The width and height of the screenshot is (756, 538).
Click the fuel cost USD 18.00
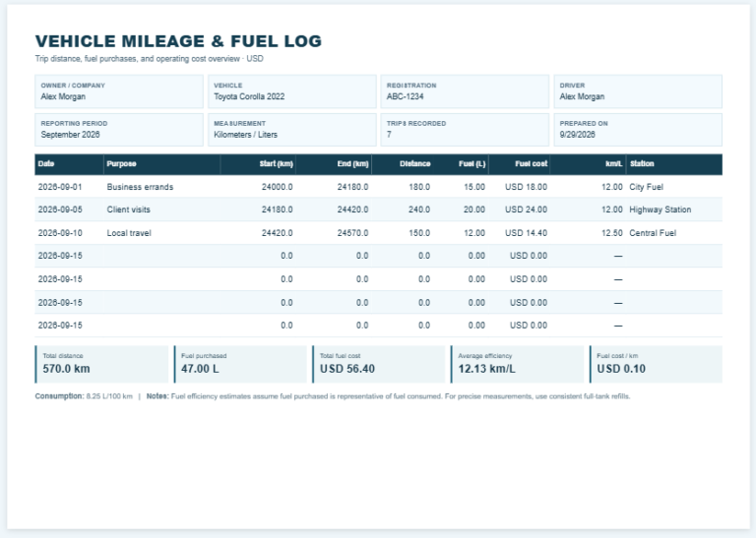point(526,187)
